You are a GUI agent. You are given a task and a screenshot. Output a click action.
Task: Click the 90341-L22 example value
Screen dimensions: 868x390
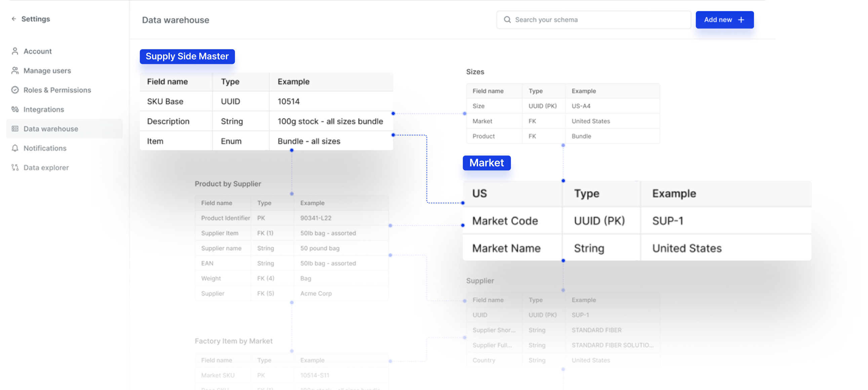(316, 218)
